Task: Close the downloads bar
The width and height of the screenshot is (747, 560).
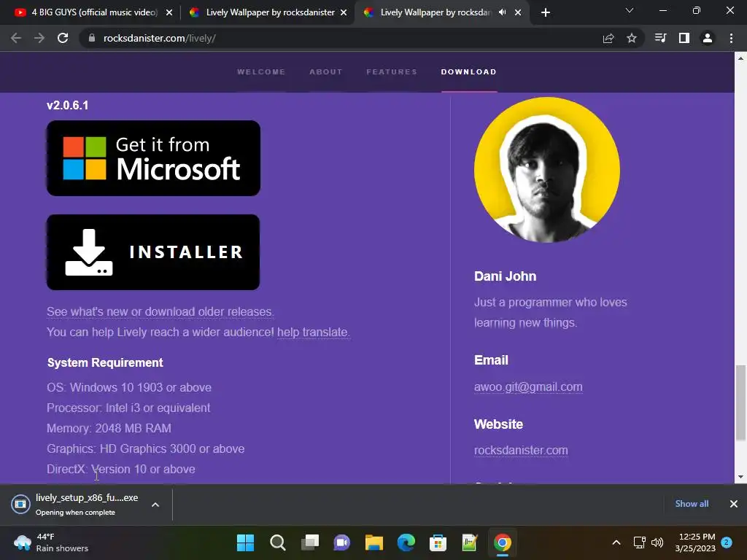Action: point(734,504)
